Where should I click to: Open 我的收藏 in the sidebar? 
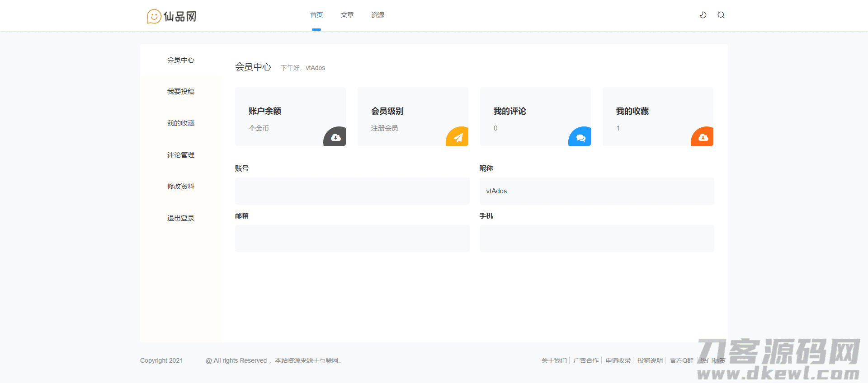[x=181, y=123]
